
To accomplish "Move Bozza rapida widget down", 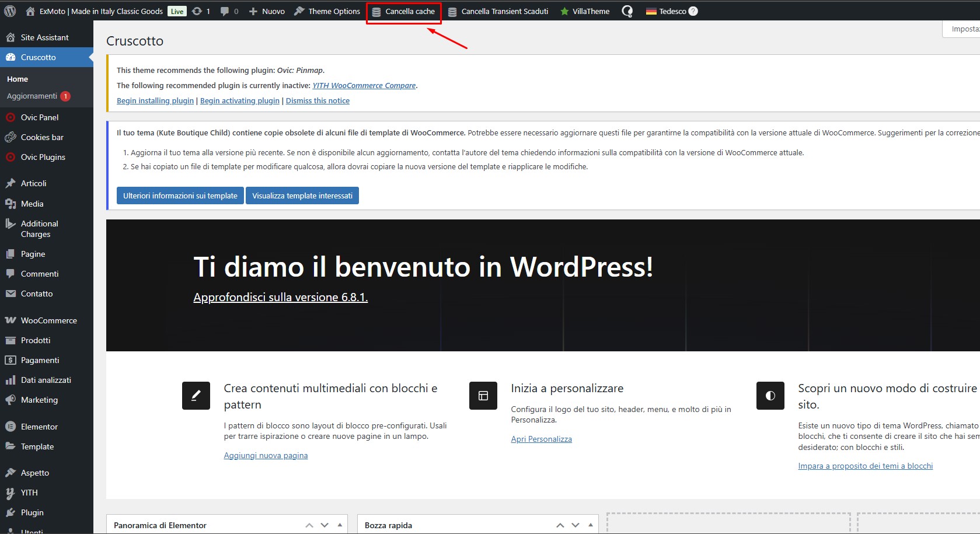I will pos(576,525).
